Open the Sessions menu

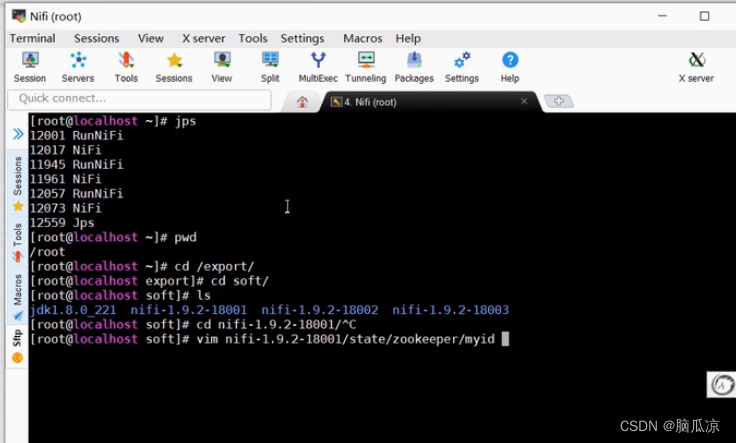coord(96,38)
